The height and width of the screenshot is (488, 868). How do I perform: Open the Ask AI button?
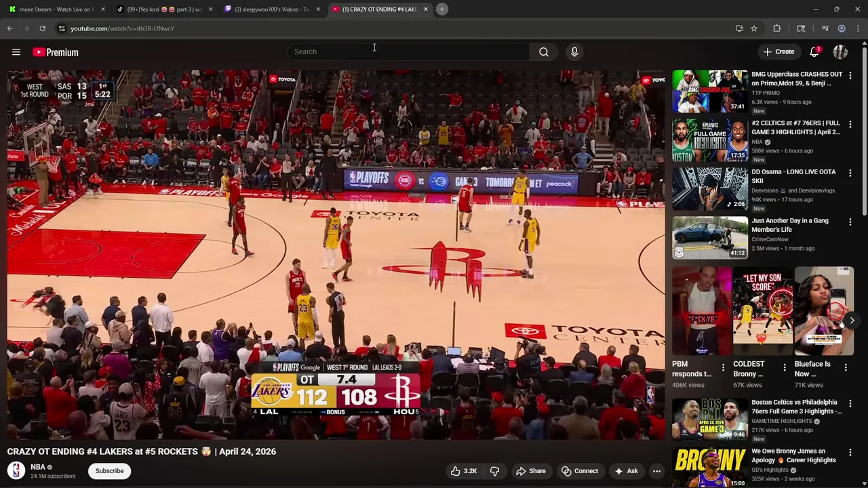[626, 471]
